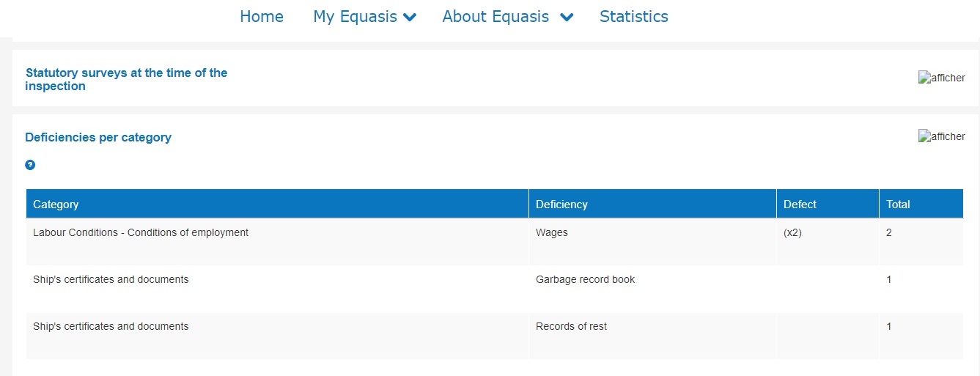Click the Category column header

point(56,204)
